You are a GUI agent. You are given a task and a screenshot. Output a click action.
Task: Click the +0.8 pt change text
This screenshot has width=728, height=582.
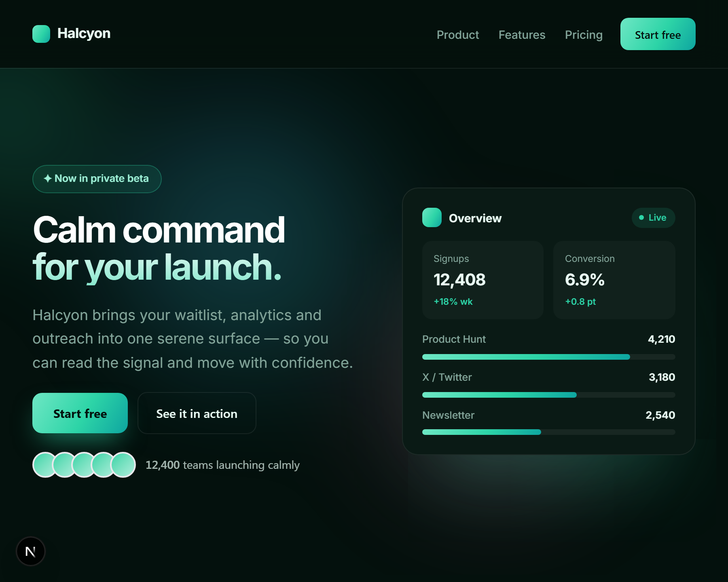tap(580, 302)
